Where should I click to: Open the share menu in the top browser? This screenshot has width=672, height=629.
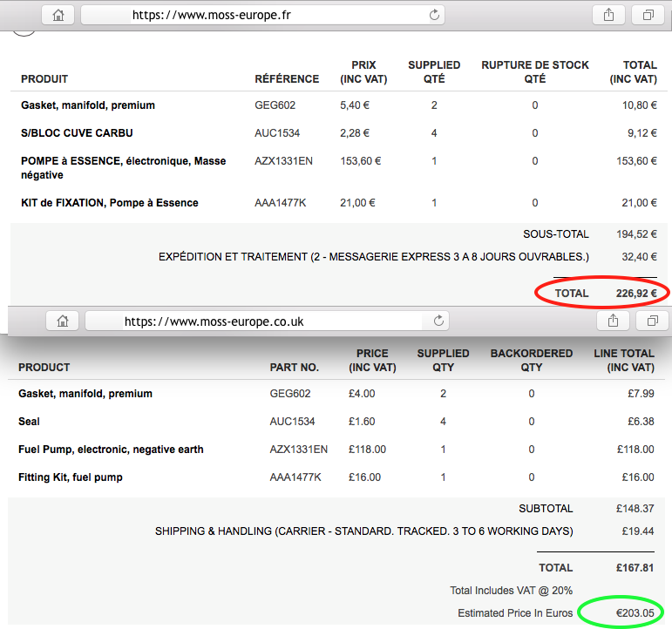608,16
